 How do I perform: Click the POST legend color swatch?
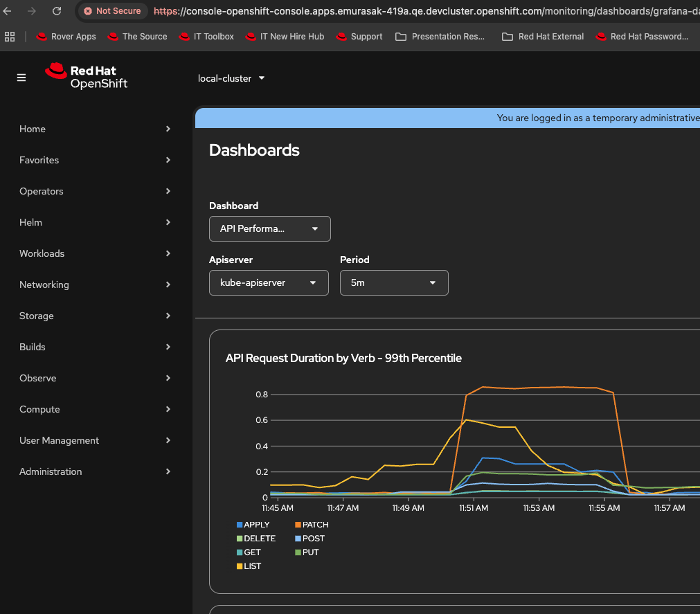(298, 539)
